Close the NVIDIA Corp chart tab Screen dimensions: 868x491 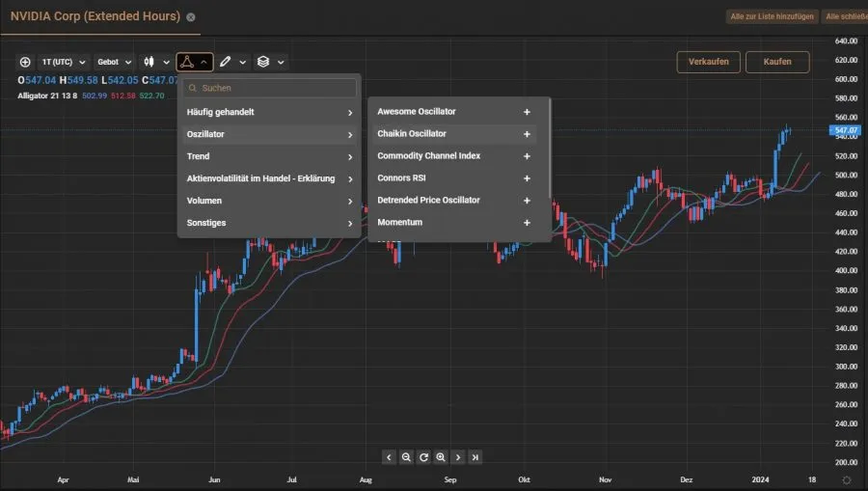191,17
